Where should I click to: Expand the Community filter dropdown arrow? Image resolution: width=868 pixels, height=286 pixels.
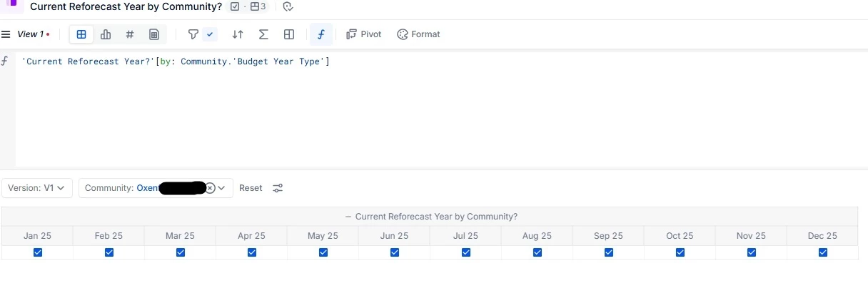click(222, 188)
